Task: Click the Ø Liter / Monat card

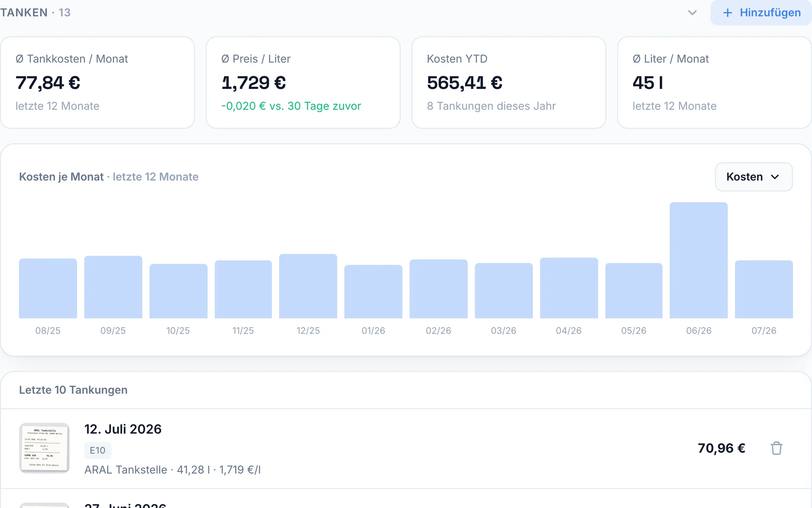Action: click(x=714, y=83)
